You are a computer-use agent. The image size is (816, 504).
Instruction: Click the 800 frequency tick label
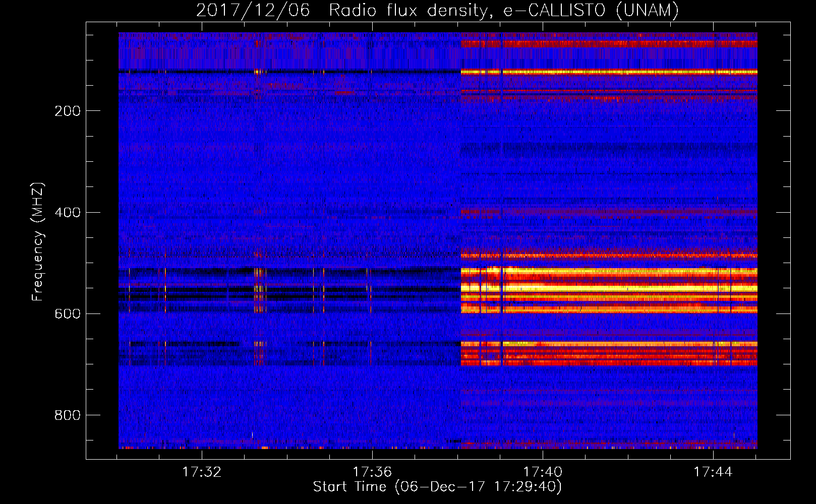pyautogui.click(x=68, y=415)
